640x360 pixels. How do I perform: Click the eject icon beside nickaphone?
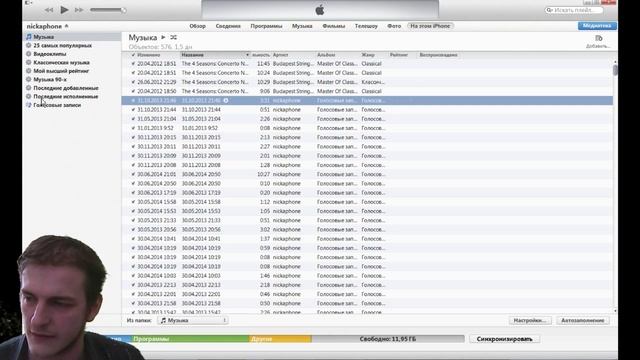pos(67,26)
